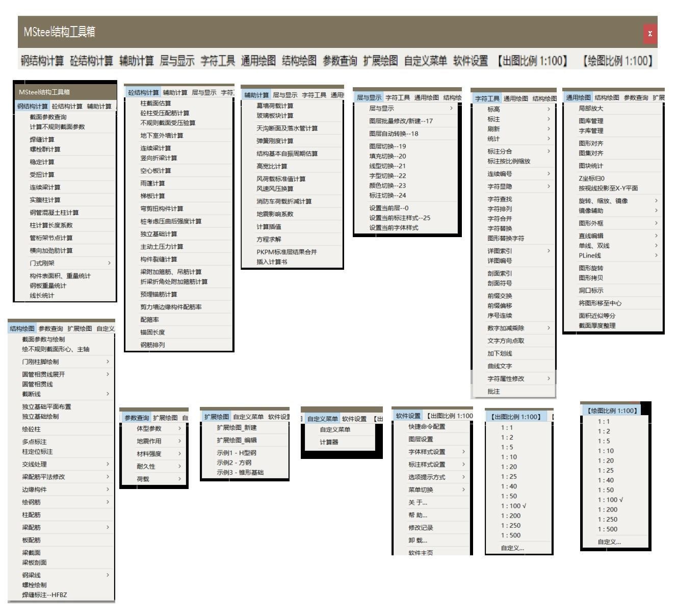Open 计算器 from 自定义菜单 menu
677x616 pixels.
pyautogui.click(x=329, y=442)
